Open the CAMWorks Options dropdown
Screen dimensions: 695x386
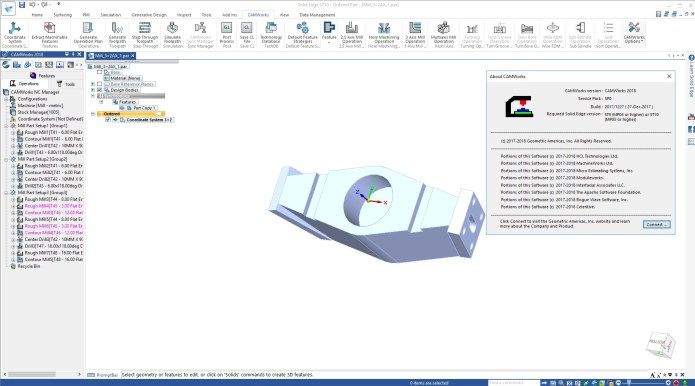pyautogui.click(x=634, y=33)
